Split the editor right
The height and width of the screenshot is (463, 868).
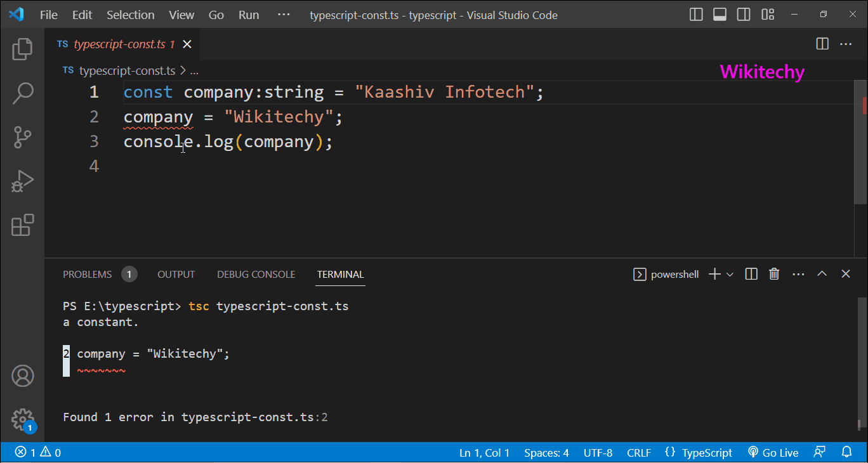pos(822,44)
